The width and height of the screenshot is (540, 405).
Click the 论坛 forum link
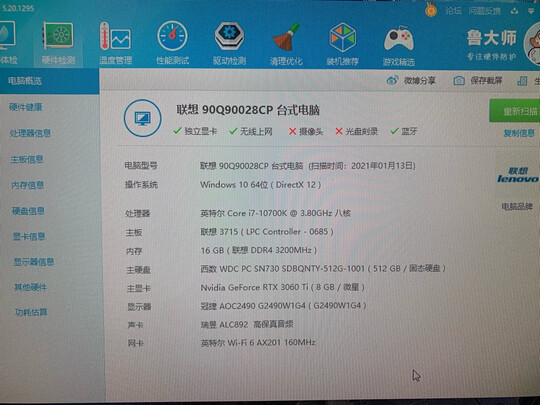point(453,11)
